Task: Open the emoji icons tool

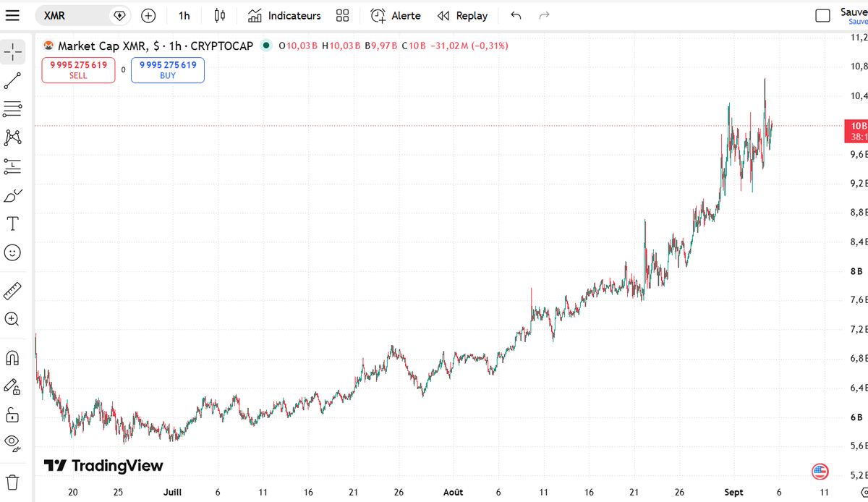Action: tap(12, 252)
